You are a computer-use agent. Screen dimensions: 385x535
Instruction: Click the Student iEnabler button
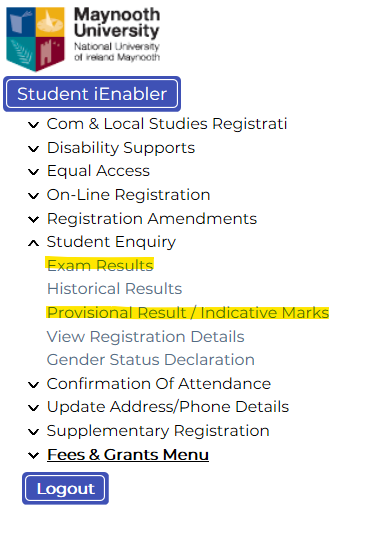point(92,94)
